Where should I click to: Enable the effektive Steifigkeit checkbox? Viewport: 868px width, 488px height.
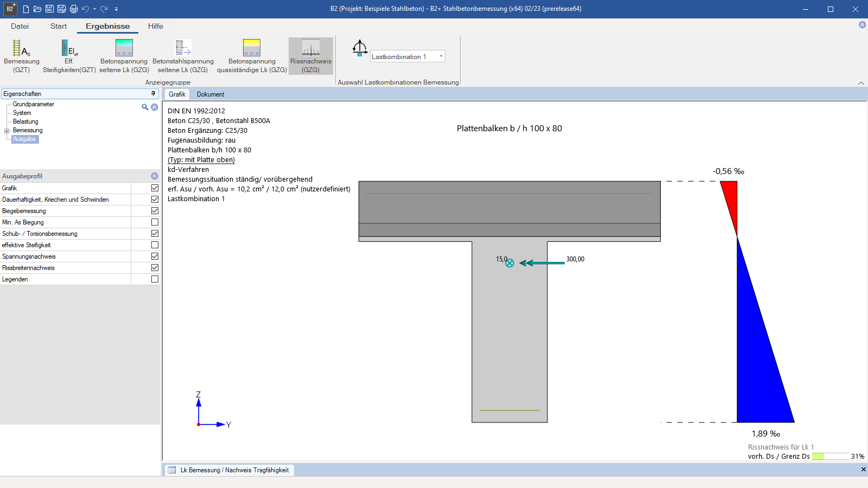click(x=155, y=245)
